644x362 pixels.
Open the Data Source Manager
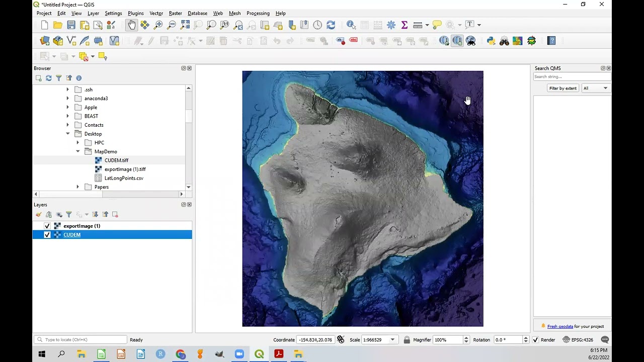click(45, 41)
